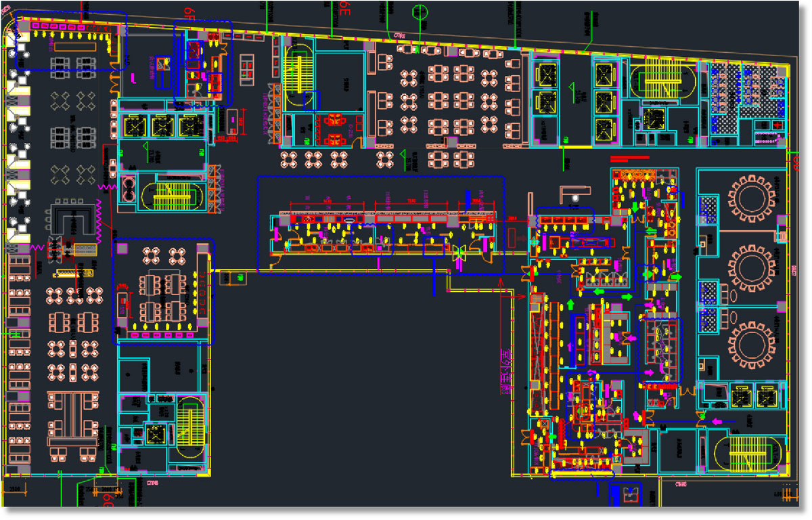This screenshot has width=812, height=520.
Task: Select the middle elevator shaft in left elevator bank
Action: [162, 126]
